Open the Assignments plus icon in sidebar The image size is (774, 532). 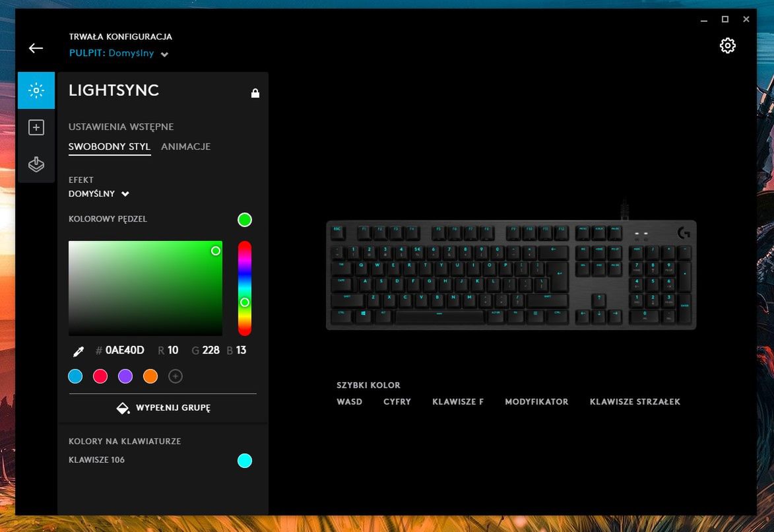coord(36,127)
